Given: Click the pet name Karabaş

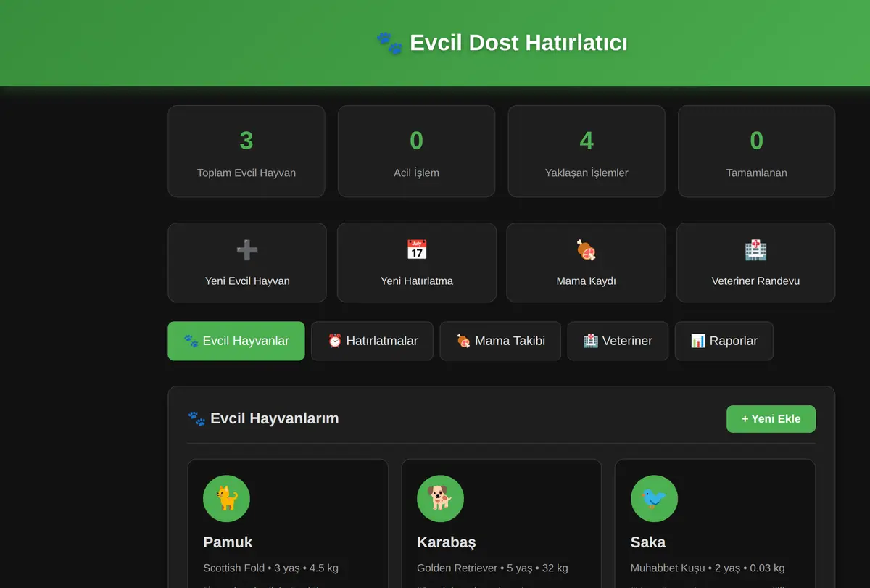Looking at the screenshot, I should coord(447,542).
